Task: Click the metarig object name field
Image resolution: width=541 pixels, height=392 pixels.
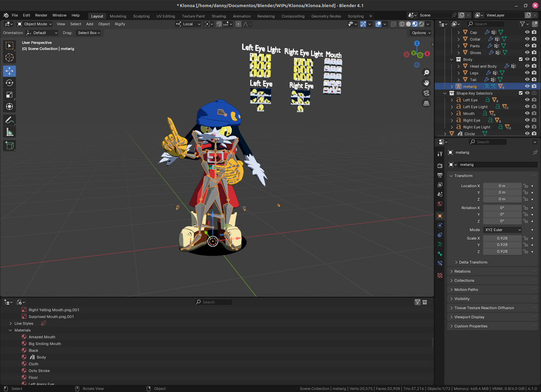Action: click(x=497, y=165)
